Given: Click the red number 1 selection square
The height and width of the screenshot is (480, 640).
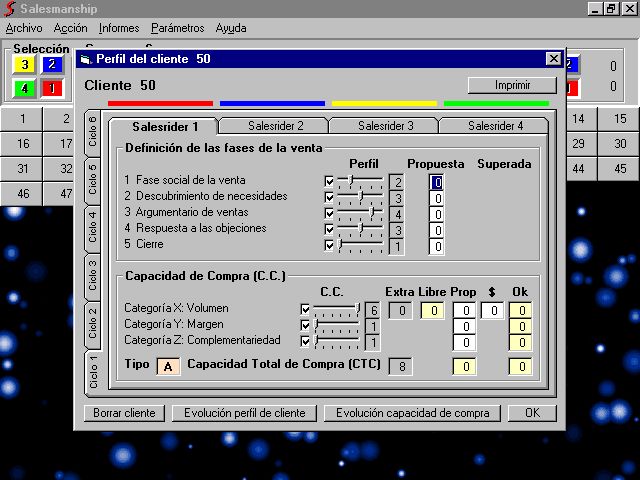Looking at the screenshot, I should [52, 88].
